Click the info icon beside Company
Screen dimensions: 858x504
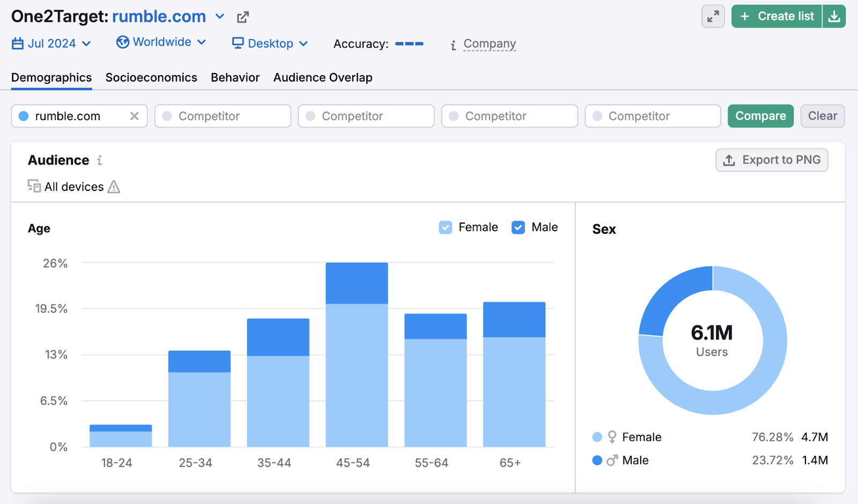pyautogui.click(x=453, y=45)
